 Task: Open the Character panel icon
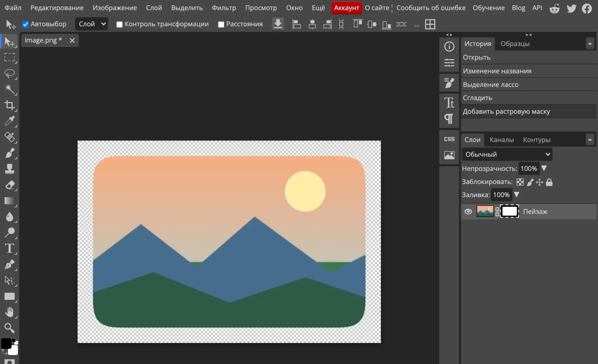tap(449, 102)
